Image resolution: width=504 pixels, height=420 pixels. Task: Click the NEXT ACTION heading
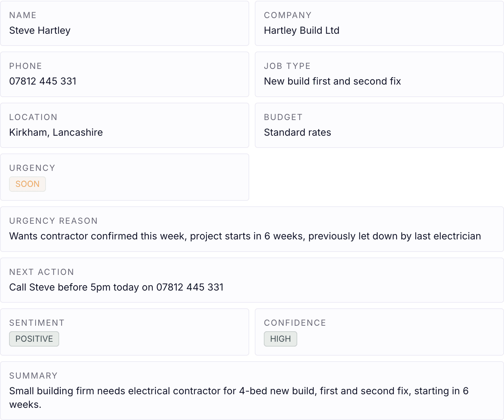(x=42, y=272)
